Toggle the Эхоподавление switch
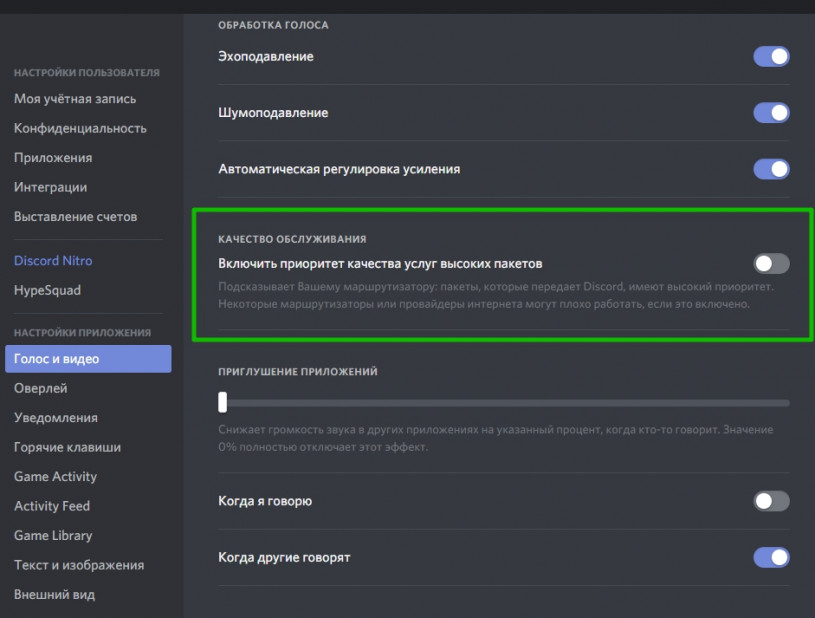This screenshot has height=618, width=815. [771, 57]
